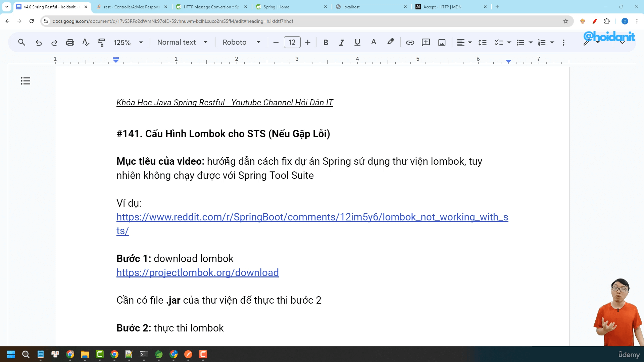This screenshot has height=362, width=644.
Task: Expand the alignment options arrow
Action: [470, 43]
